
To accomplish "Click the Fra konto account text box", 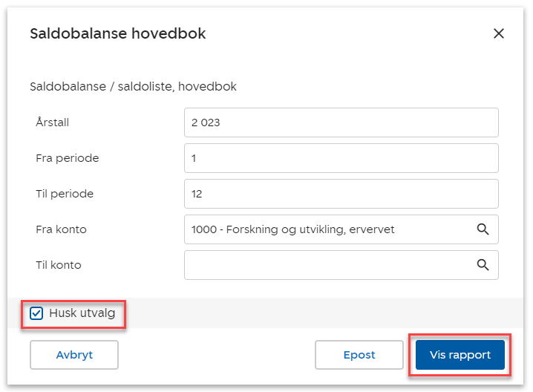I will (x=327, y=229).
